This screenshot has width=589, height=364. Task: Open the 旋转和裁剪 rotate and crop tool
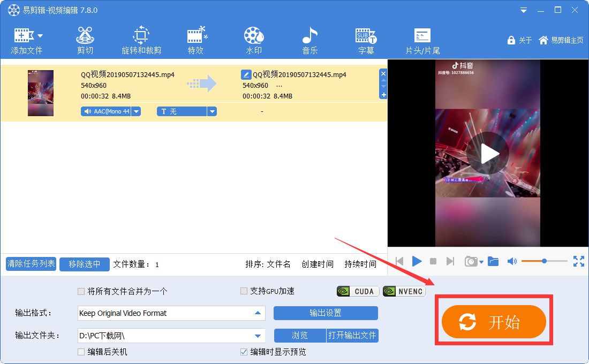141,41
